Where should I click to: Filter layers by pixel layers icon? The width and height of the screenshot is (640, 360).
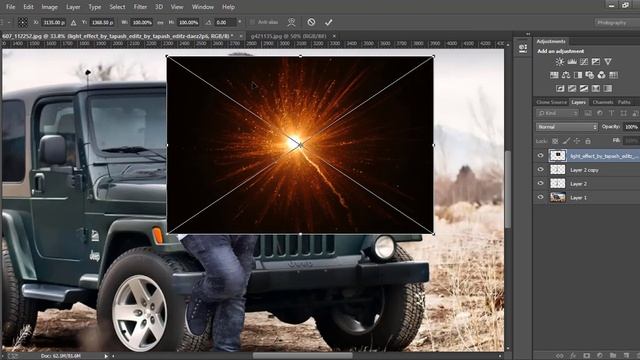pos(588,113)
